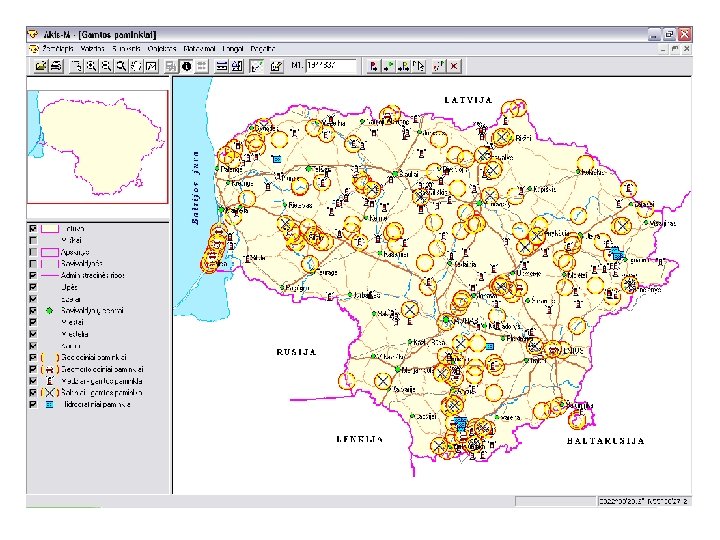Uncheck the Ežerai layer checkbox

click(33, 299)
